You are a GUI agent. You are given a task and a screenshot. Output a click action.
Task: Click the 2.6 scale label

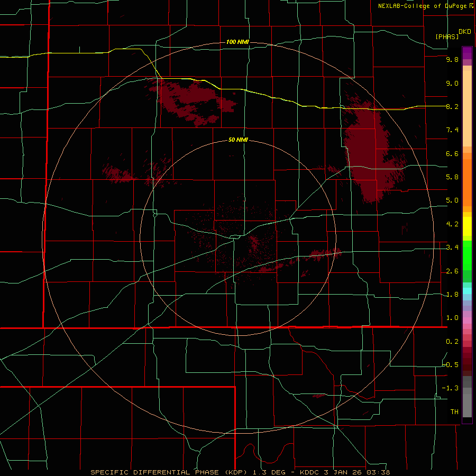point(452,271)
